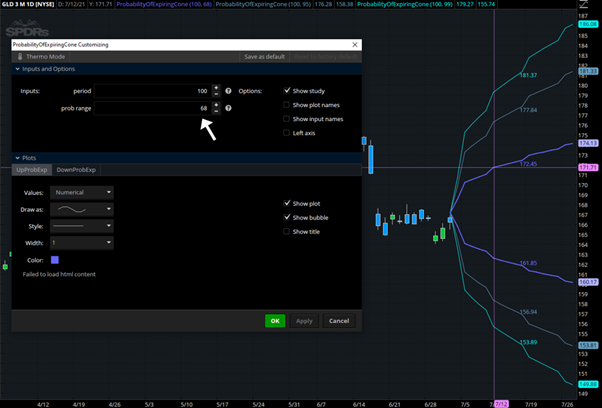Click the 161.85 cone value label
This screenshot has width=602, height=408.
[528, 263]
